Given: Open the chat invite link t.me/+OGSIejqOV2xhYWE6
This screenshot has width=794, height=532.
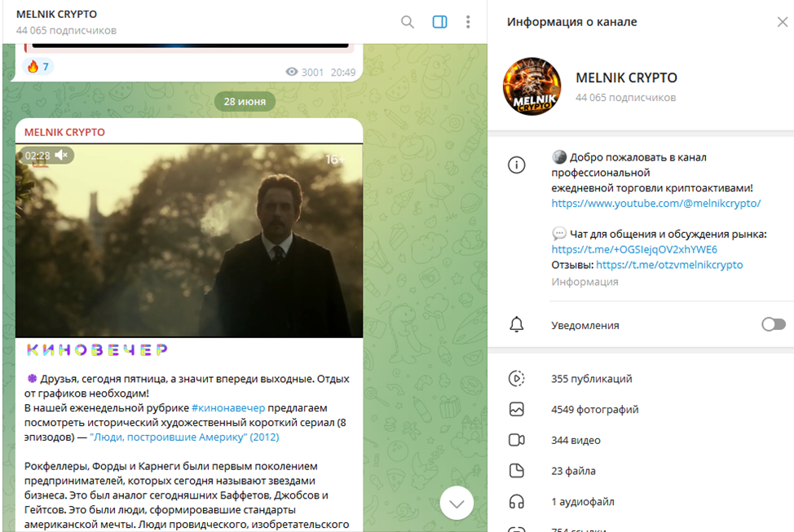Looking at the screenshot, I should (x=634, y=249).
